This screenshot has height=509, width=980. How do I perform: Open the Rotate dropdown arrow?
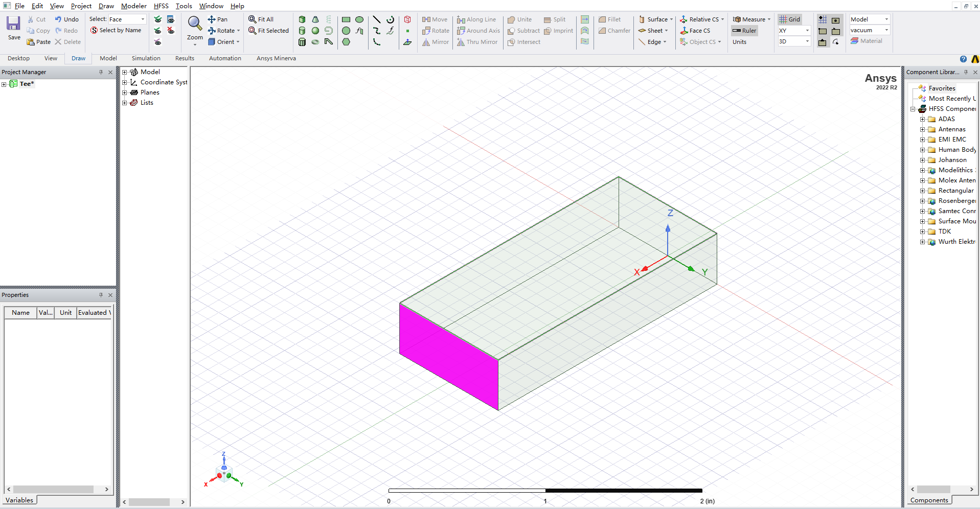tap(238, 31)
